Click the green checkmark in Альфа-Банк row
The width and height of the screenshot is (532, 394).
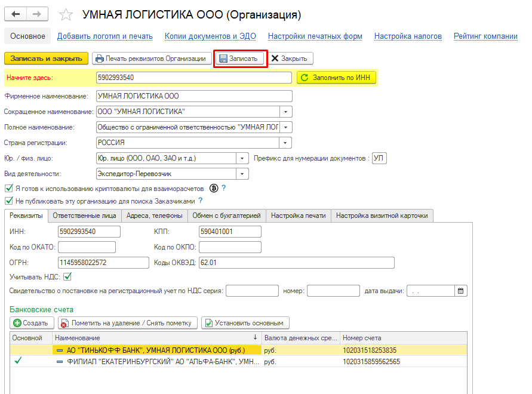[18, 361]
